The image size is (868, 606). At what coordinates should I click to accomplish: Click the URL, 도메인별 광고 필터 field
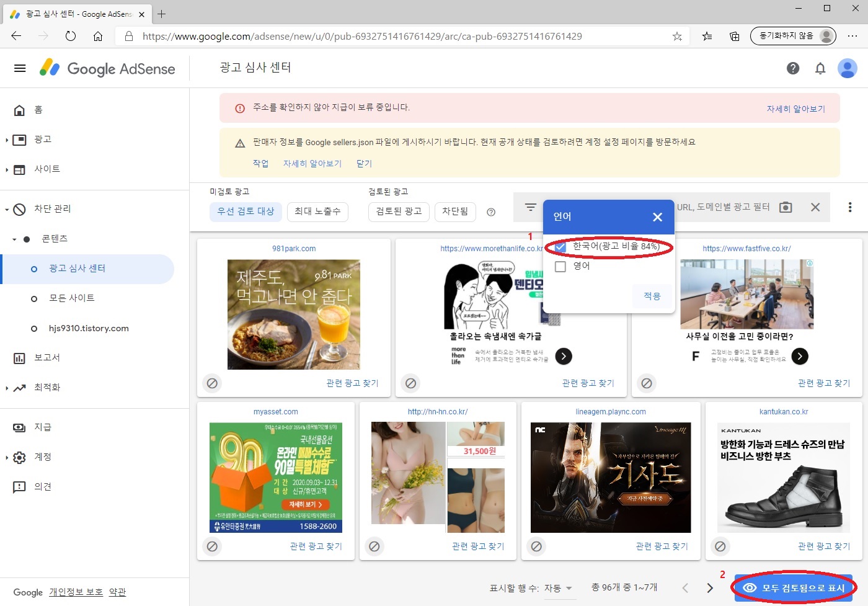[x=723, y=207]
